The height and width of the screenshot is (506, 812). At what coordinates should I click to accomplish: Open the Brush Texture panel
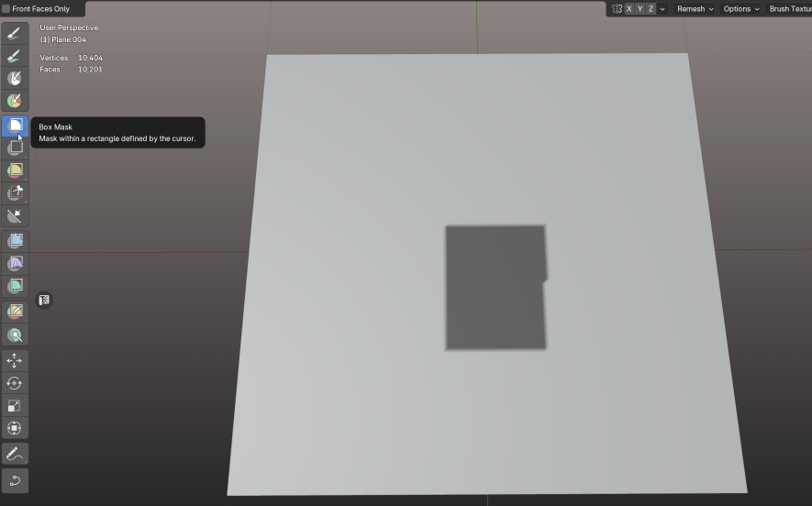pos(788,9)
